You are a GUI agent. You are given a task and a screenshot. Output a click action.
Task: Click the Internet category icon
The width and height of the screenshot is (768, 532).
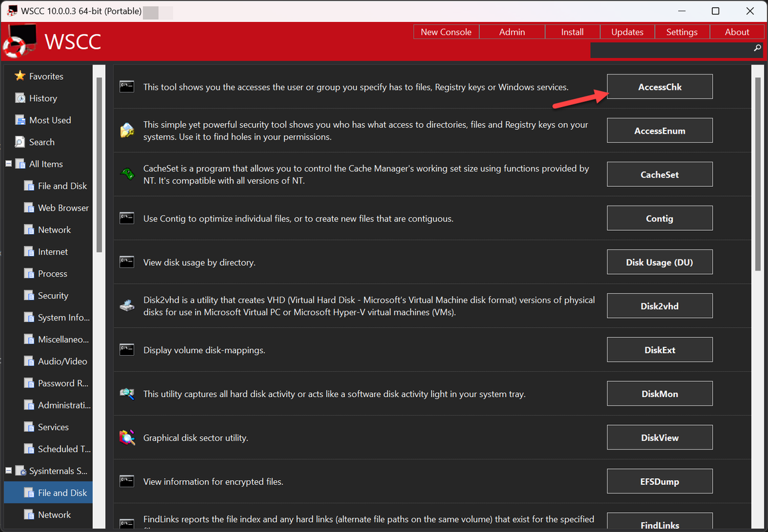(x=29, y=251)
